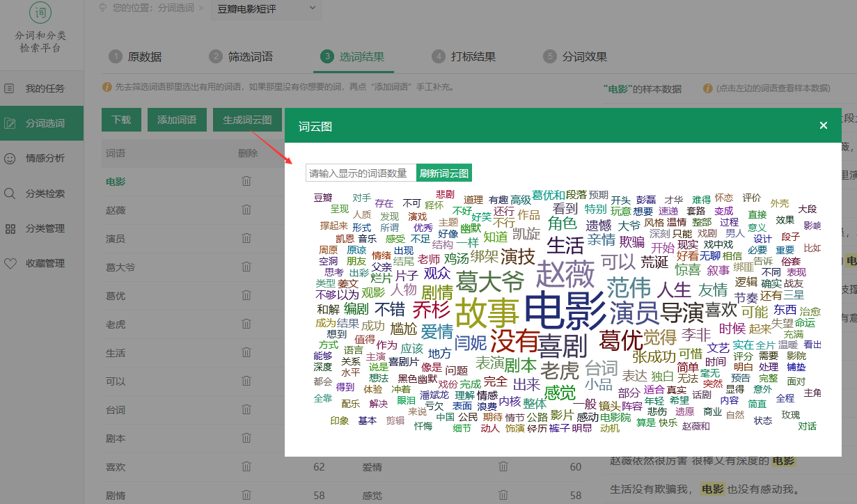Screen dimensions: 857x504
Task: Click the info icon before 点击左边的词语查看样本数据
Action: click(709, 88)
